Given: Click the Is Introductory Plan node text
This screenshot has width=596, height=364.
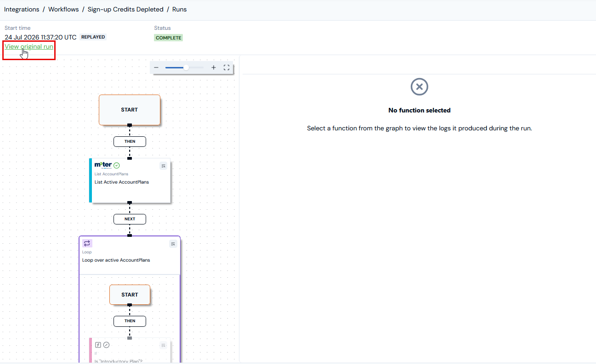Looking at the screenshot, I should click(x=119, y=361).
